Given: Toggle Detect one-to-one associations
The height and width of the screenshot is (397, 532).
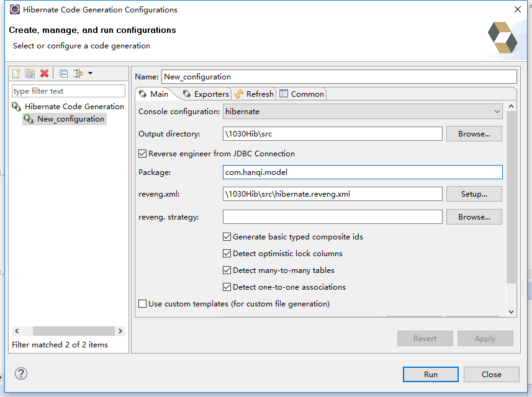Looking at the screenshot, I should (227, 287).
